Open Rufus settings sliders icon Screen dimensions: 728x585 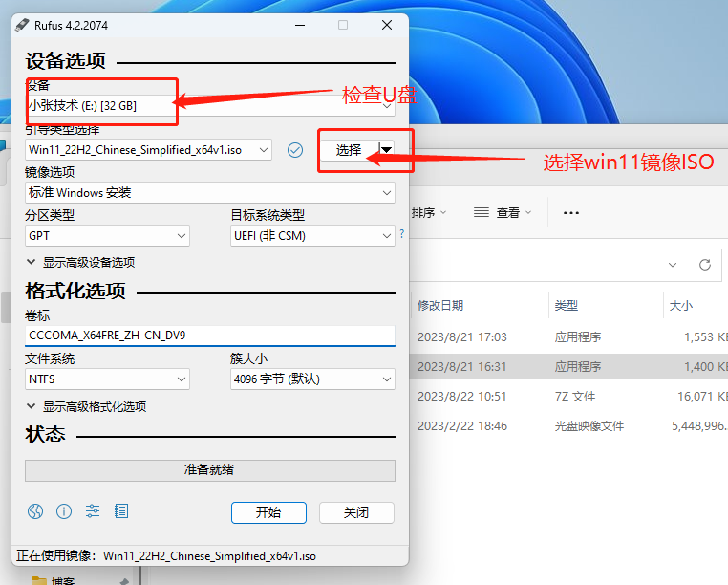(x=93, y=511)
